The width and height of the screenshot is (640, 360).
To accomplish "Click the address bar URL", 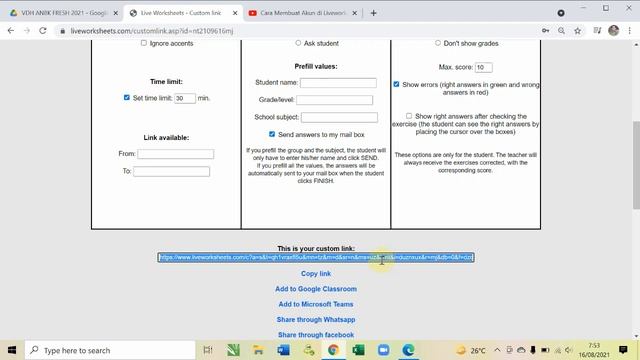I will click(x=151, y=31).
